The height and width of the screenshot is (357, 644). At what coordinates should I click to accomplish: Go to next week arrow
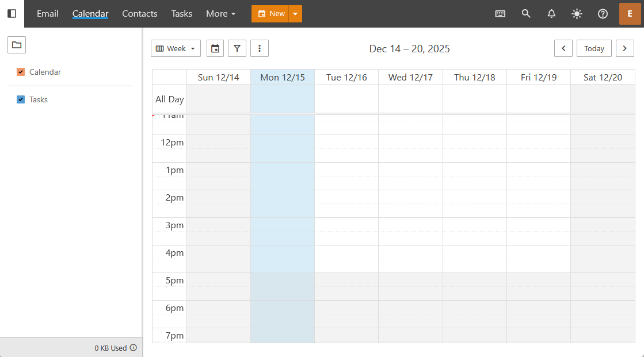tap(625, 48)
